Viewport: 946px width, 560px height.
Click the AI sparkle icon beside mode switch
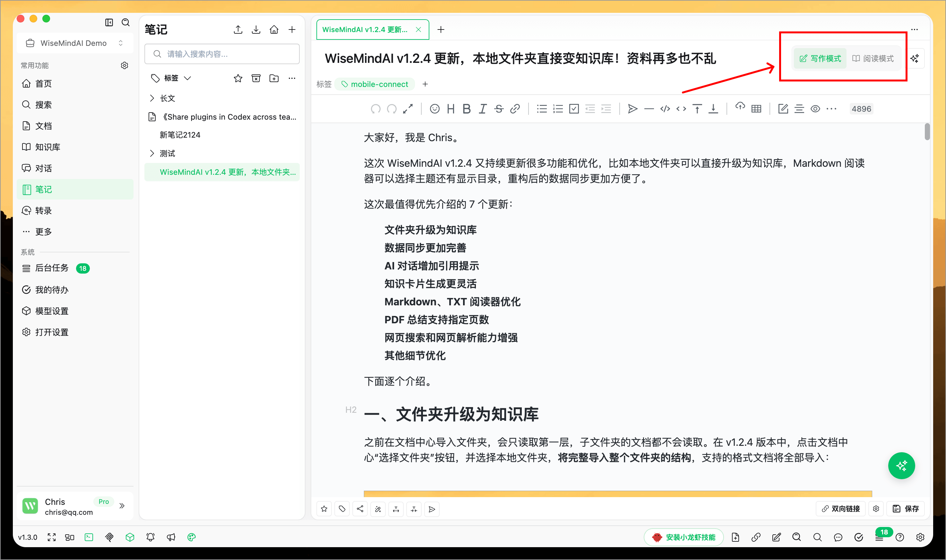(915, 58)
